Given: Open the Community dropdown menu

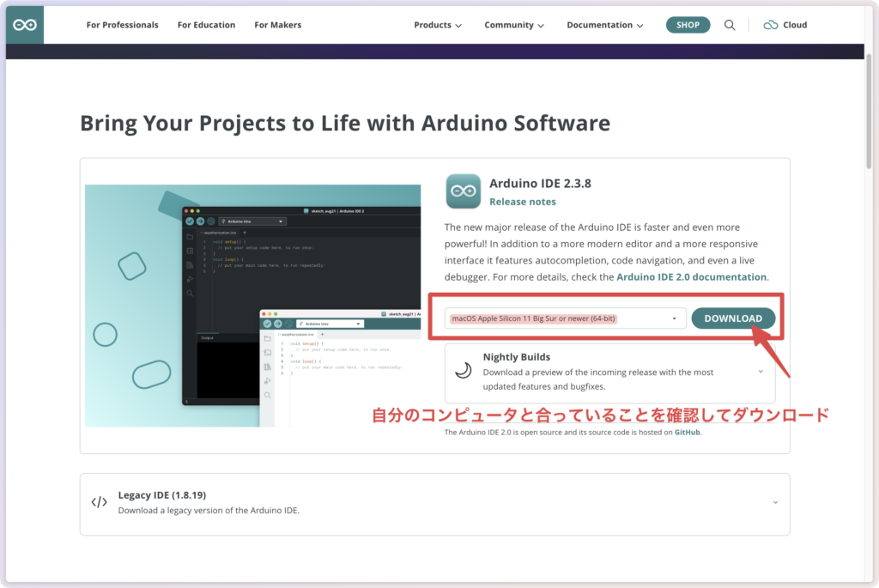Looking at the screenshot, I should click(x=513, y=25).
